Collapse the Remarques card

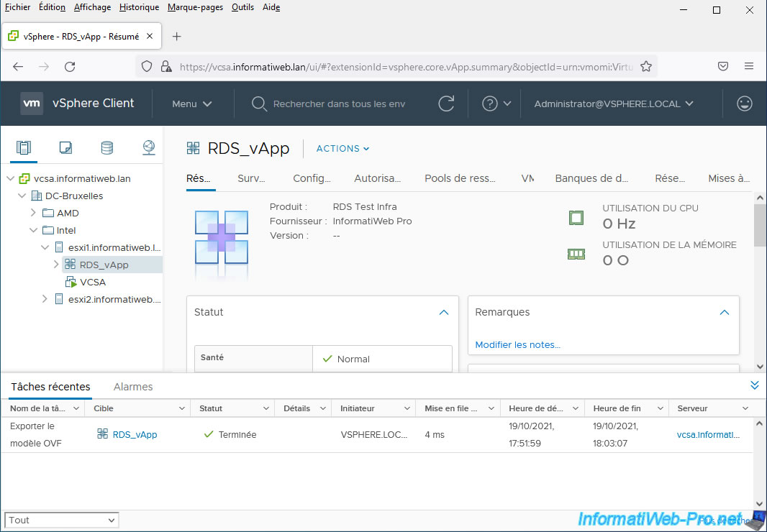tap(725, 313)
